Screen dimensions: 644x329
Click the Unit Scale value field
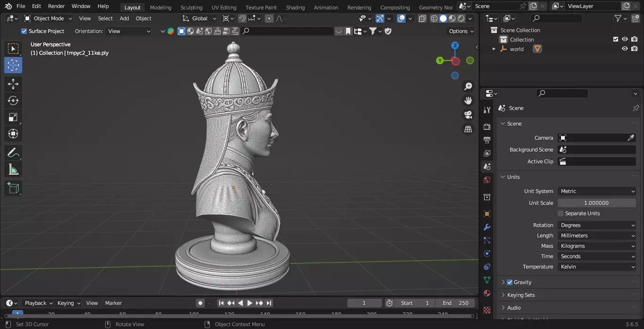597,203
